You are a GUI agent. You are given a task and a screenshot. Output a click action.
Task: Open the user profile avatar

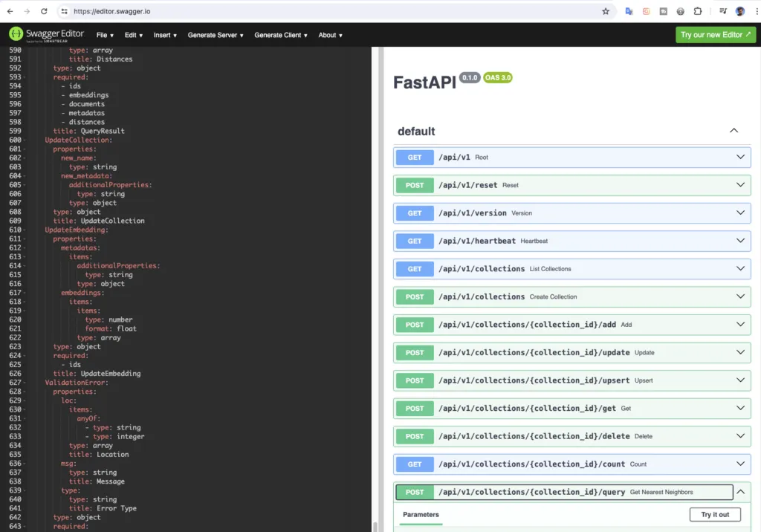(740, 11)
